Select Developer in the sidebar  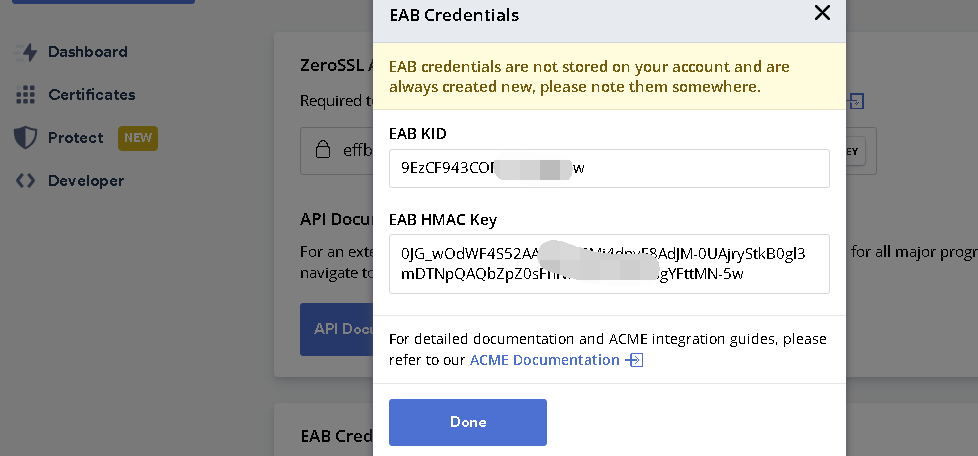click(86, 181)
